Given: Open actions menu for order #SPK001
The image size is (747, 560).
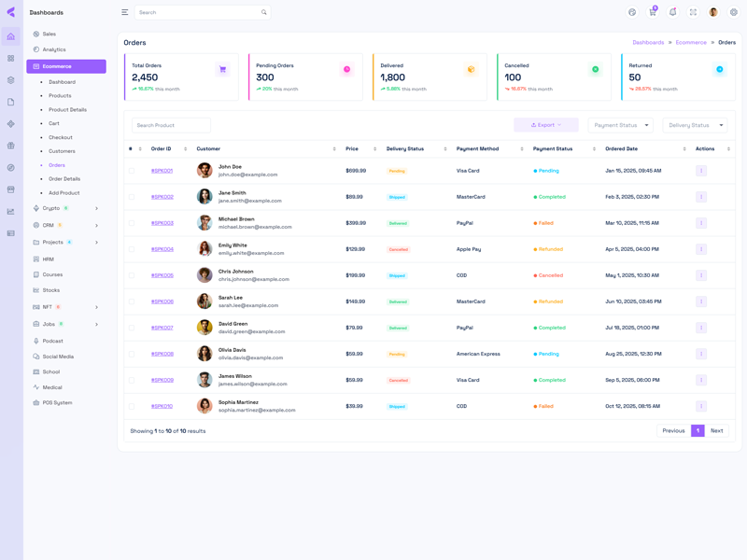Looking at the screenshot, I should [x=701, y=171].
